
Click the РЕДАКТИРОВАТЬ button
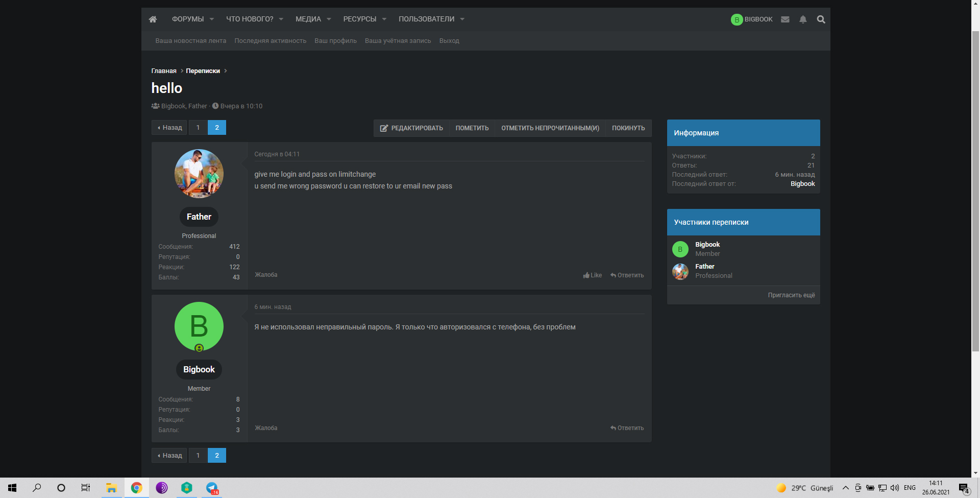(411, 128)
